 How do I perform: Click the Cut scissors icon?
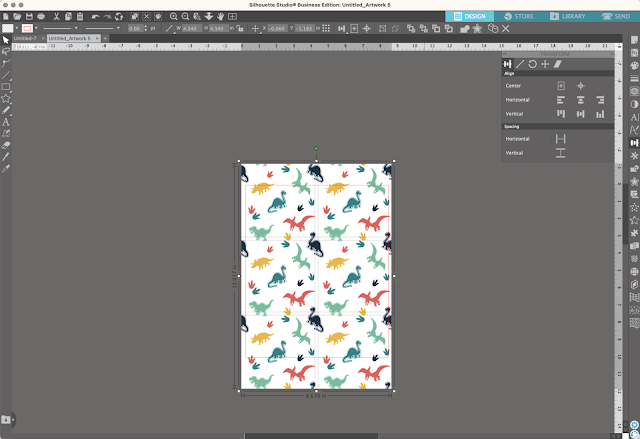(56, 16)
